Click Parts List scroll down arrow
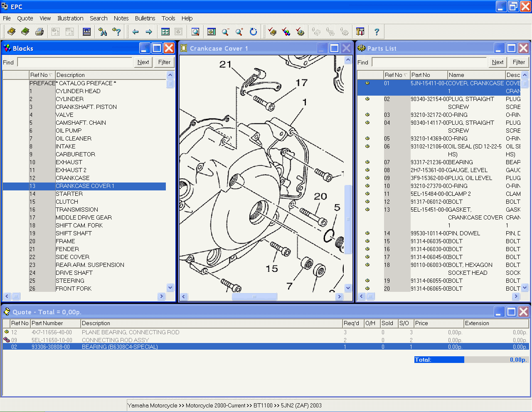The height and width of the screenshot is (412, 532). tap(525, 287)
